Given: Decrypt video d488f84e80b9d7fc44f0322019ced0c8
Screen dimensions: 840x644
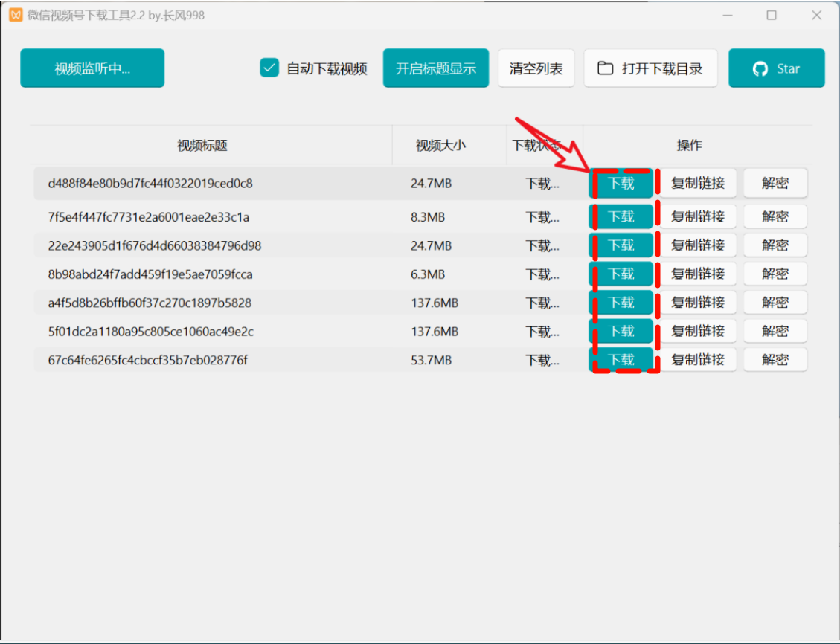Looking at the screenshot, I should (775, 183).
